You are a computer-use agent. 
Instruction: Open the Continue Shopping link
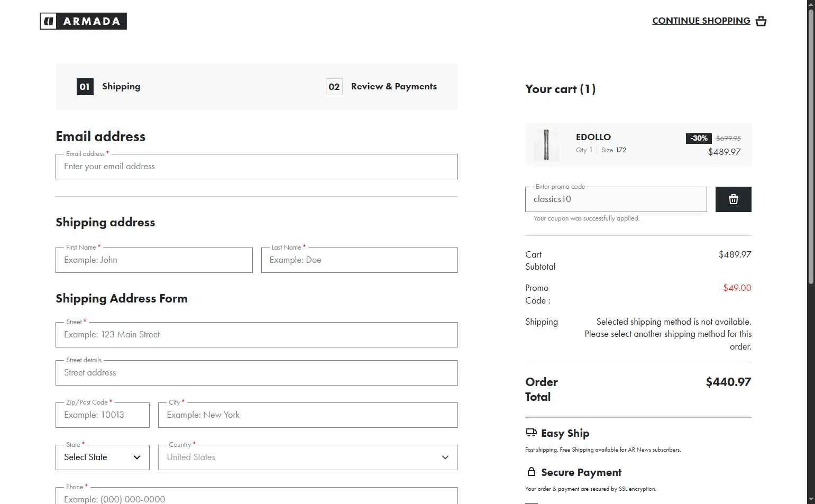point(701,21)
